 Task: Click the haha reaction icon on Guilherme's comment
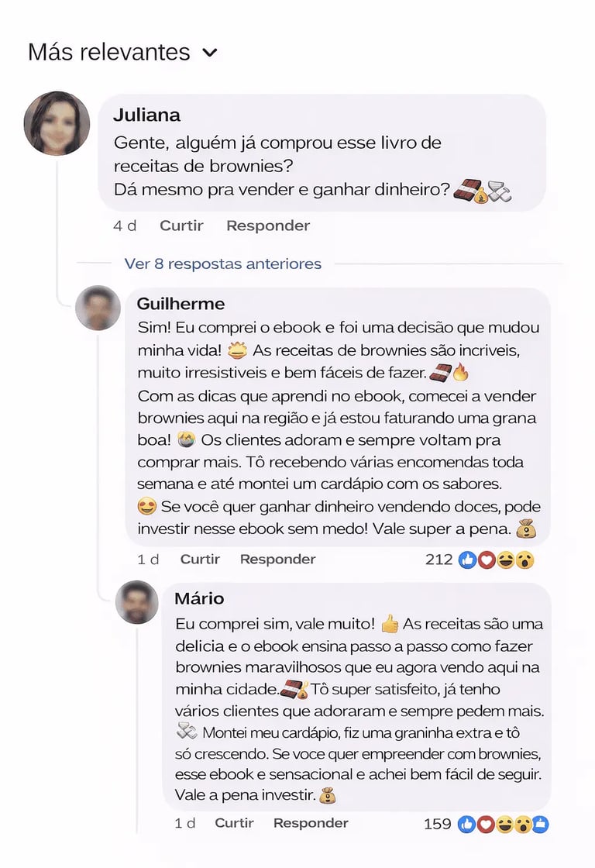point(506,560)
